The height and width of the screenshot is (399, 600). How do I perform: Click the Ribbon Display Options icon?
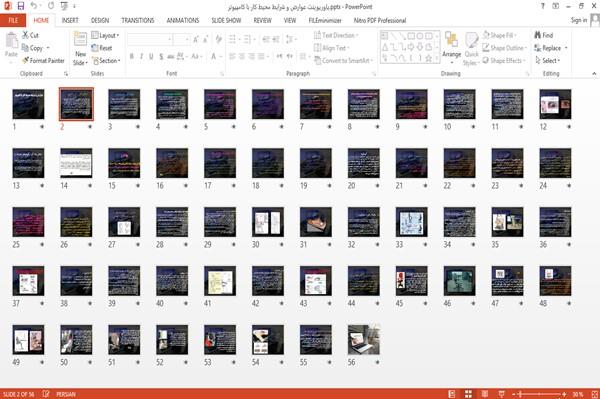556,6
